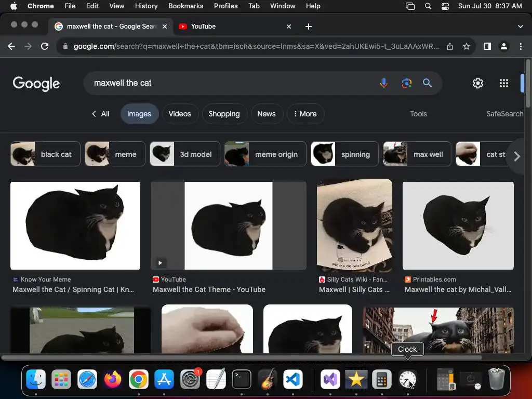Launch Safari from the Dock

(x=87, y=379)
